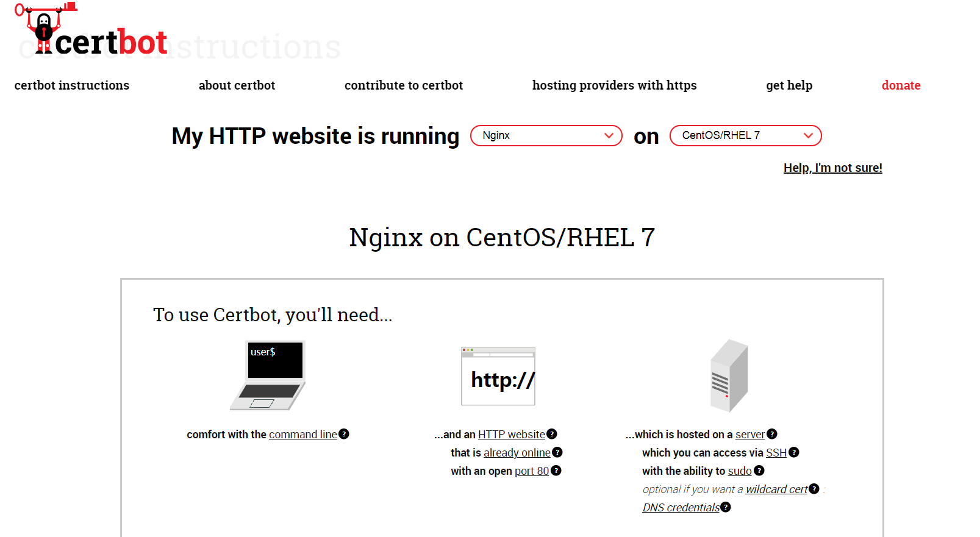
Task: Click the help icon after DNS credentials
Action: coord(726,507)
